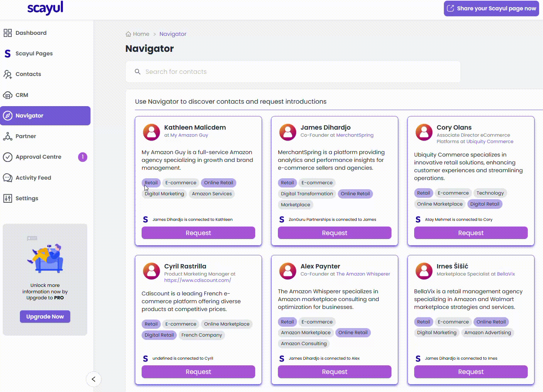The image size is (543, 392).
Task: Toggle the Technology tag on Cory's card
Action: (490, 193)
